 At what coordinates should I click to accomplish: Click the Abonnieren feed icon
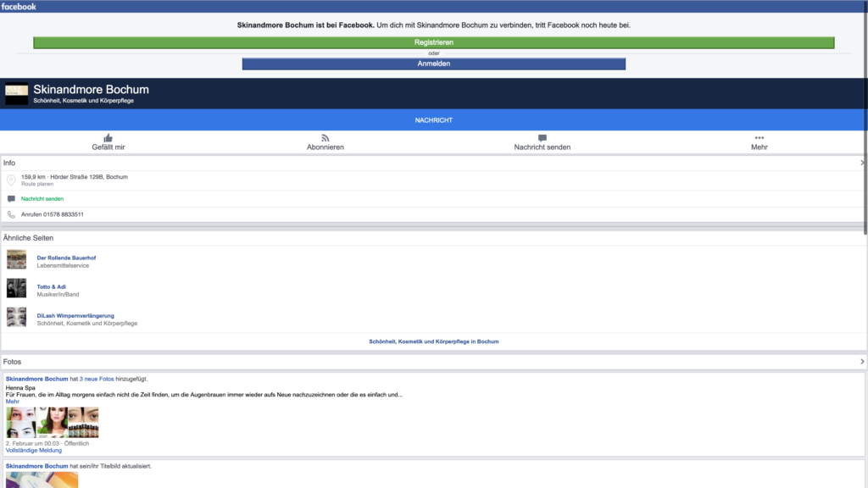pos(325,138)
